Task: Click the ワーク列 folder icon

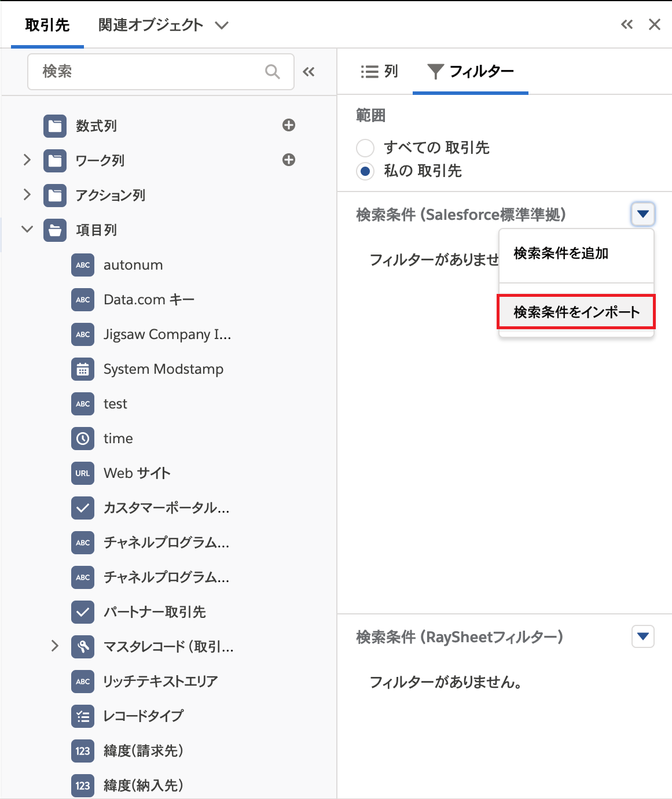Action: coord(55,160)
